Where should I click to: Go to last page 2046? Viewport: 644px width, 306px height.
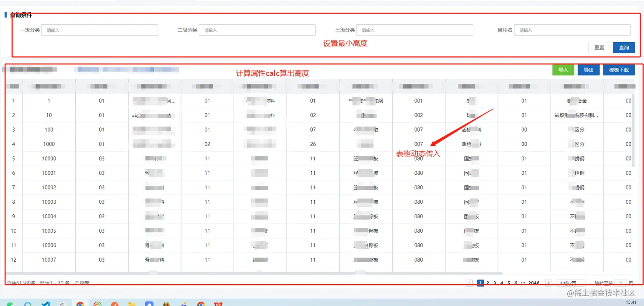pos(534,283)
